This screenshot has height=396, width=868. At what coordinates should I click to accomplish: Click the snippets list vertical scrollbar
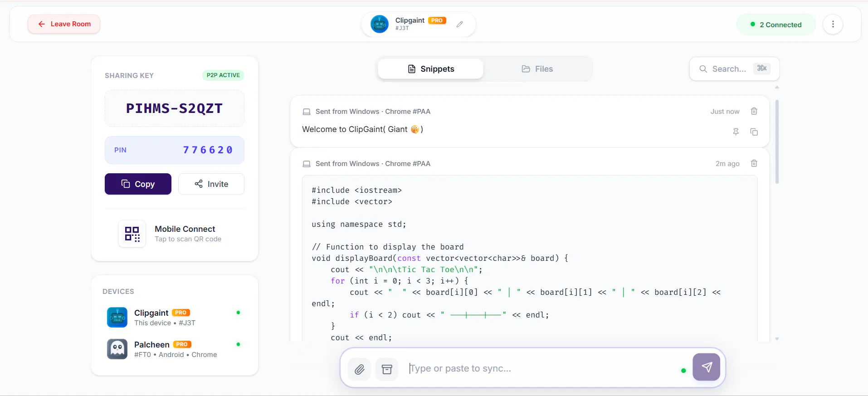click(777, 142)
